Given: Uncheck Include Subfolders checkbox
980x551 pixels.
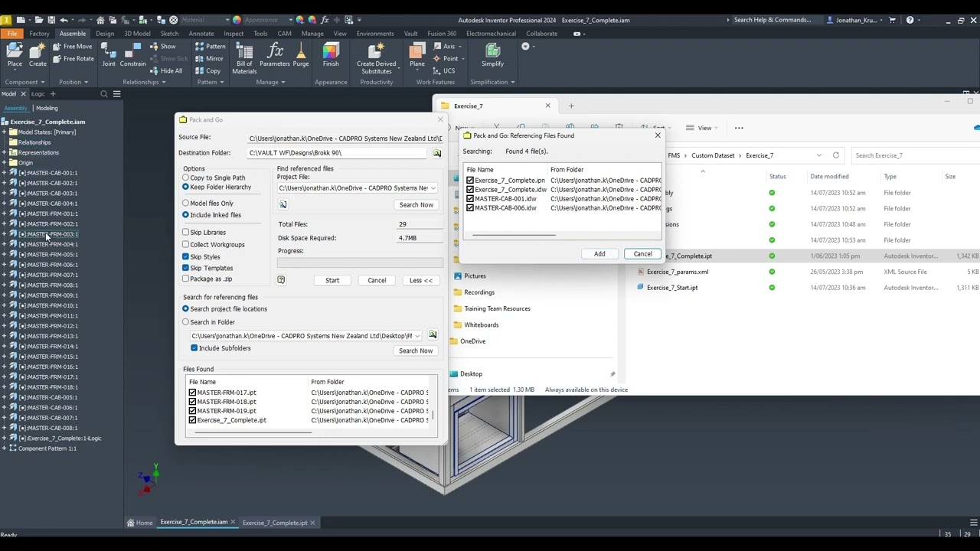Looking at the screenshot, I should (194, 348).
